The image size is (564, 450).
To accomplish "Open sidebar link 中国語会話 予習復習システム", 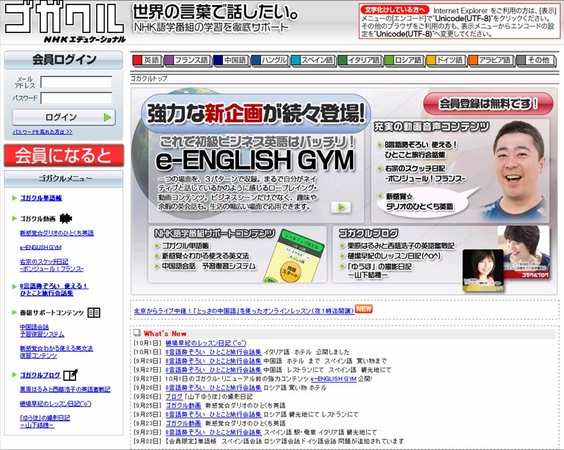I will click(x=42, y=331).
